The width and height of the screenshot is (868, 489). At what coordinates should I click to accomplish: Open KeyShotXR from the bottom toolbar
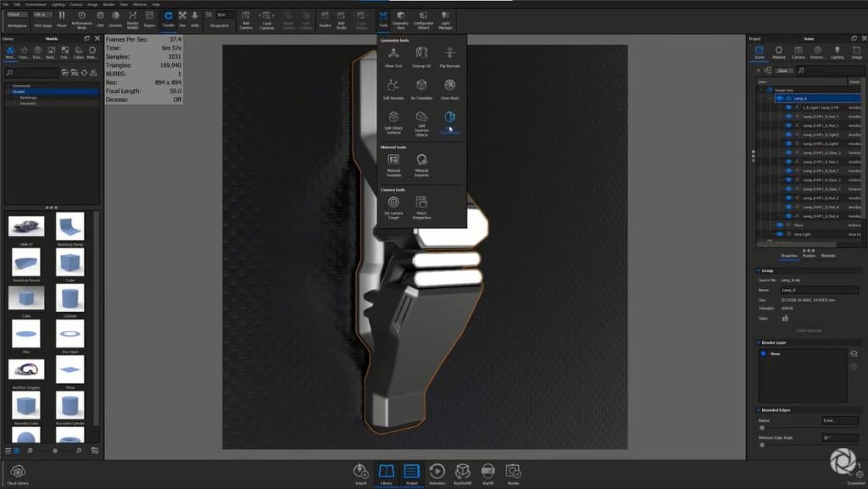point(462,472)
